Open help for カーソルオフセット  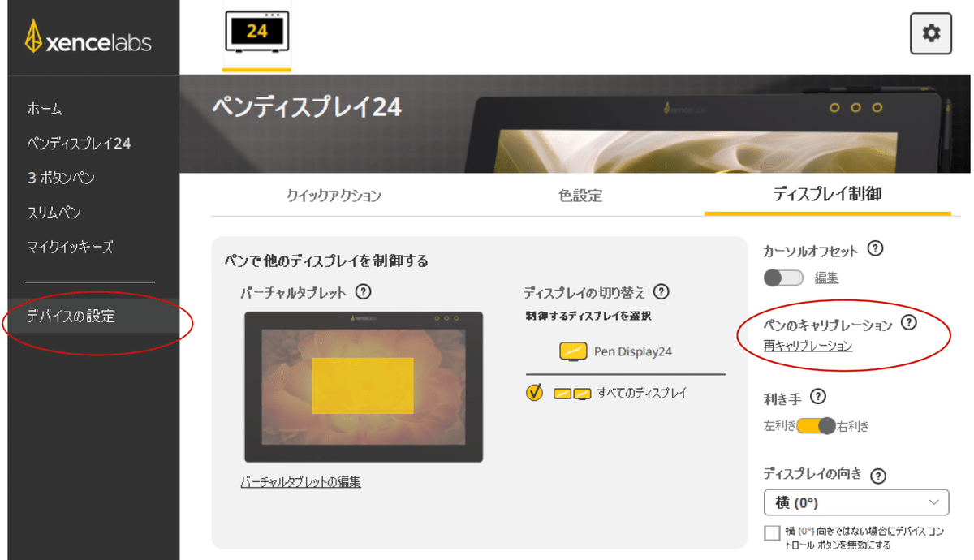click(x=875, y=248)
